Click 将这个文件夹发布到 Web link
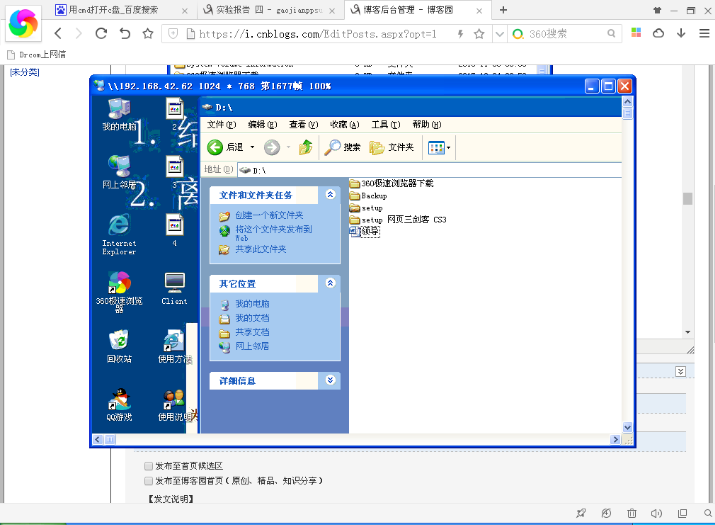This screenshot has width=715, height=525. click(274, 233)
